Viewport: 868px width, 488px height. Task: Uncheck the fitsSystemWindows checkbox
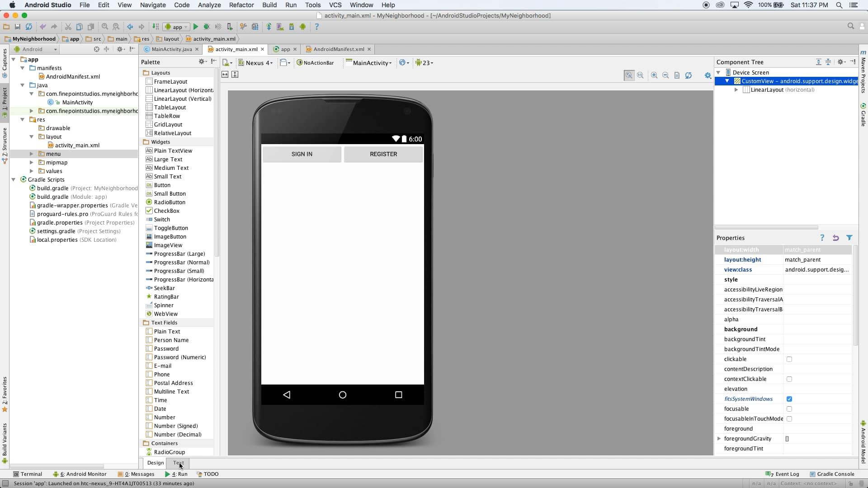tap(789, 399)
